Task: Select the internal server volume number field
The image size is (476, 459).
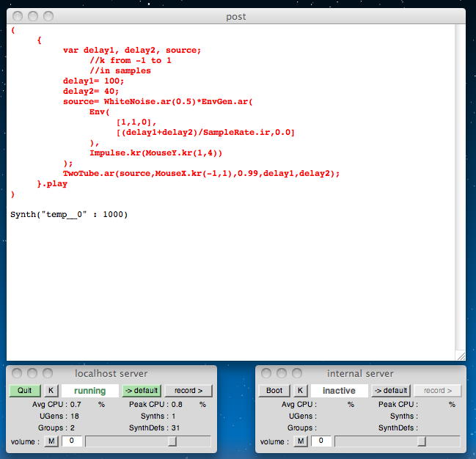Action: pos(321,441)
